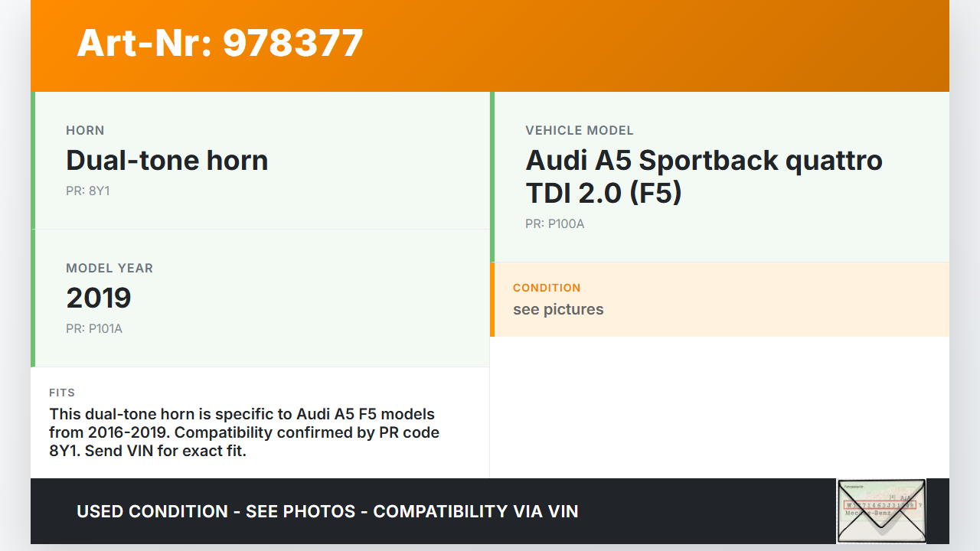
Task: Click the FITS section label
Action: (62, 393)
